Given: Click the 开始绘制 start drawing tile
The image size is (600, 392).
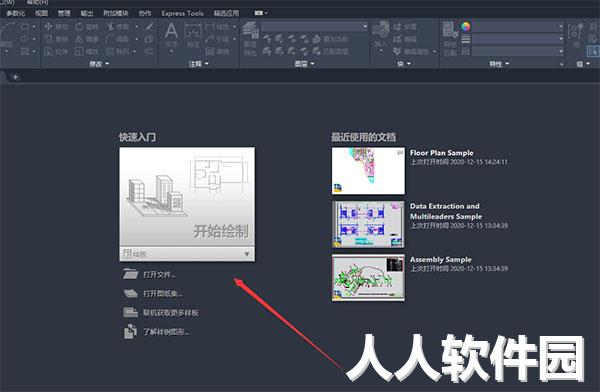Looking at the screenshot, I should [187, 197].
